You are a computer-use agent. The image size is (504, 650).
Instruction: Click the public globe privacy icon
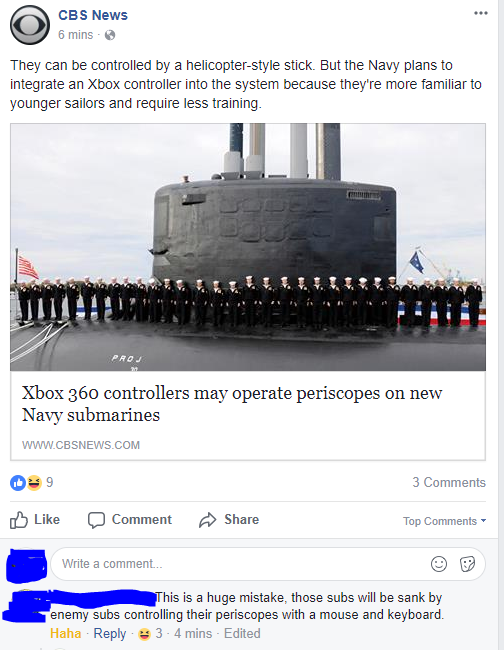110,35
